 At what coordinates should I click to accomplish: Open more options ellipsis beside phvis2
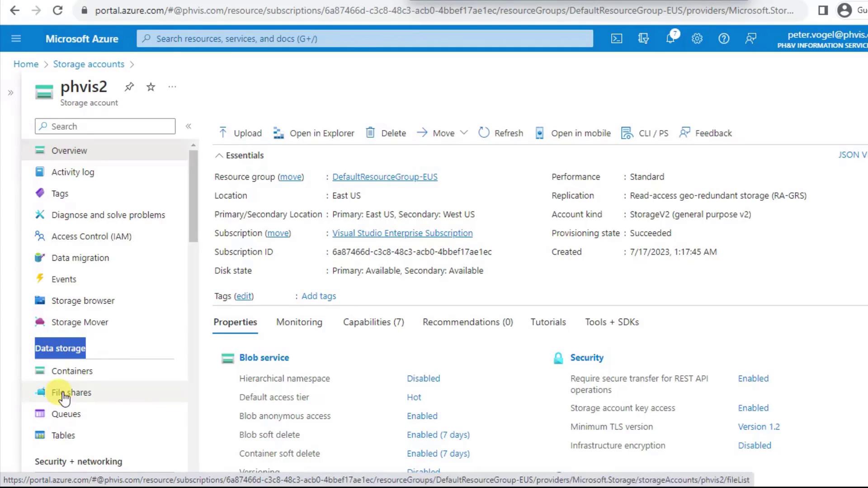pyautogui.click(x=172, y=87)
